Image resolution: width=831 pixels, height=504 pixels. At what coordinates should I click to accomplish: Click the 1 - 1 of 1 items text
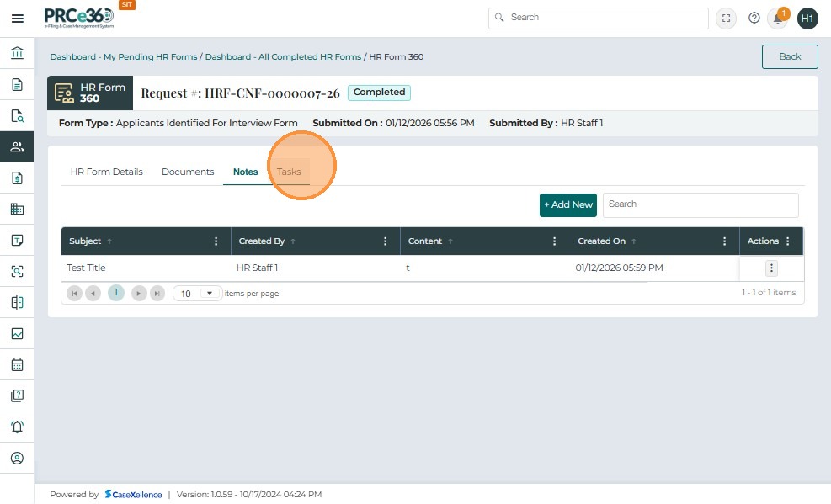click(769, 293)
